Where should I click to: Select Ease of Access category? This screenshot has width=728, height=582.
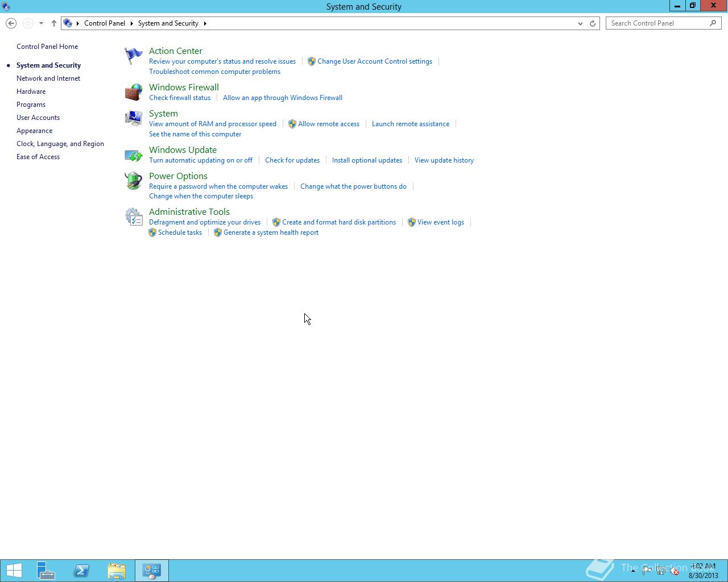click(x=38, y=157)
